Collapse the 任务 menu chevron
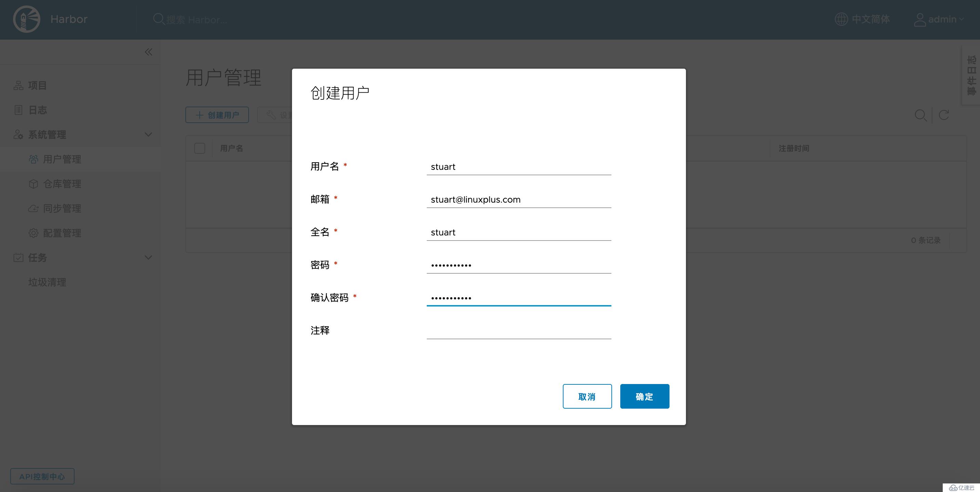 148,258
